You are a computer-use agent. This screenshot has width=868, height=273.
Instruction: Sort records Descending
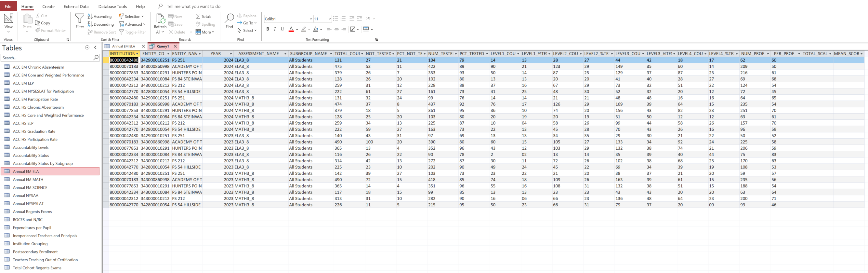pos(101,24)
